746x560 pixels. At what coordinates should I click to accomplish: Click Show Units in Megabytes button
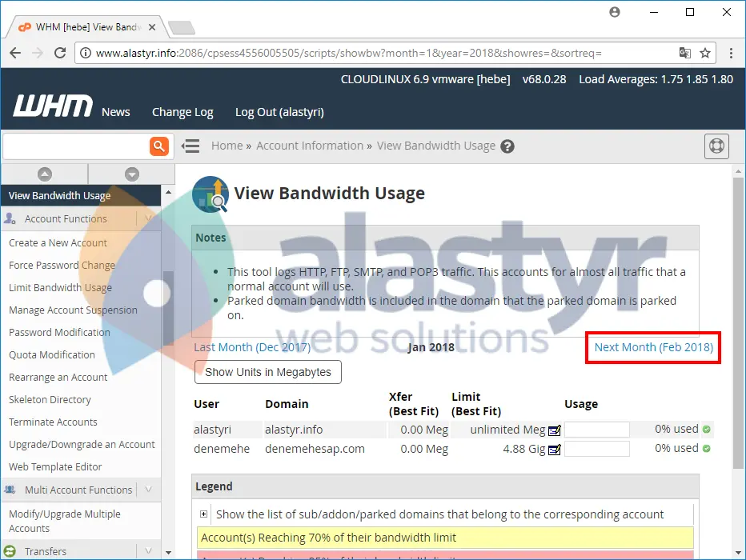click(x=268, y=372)
